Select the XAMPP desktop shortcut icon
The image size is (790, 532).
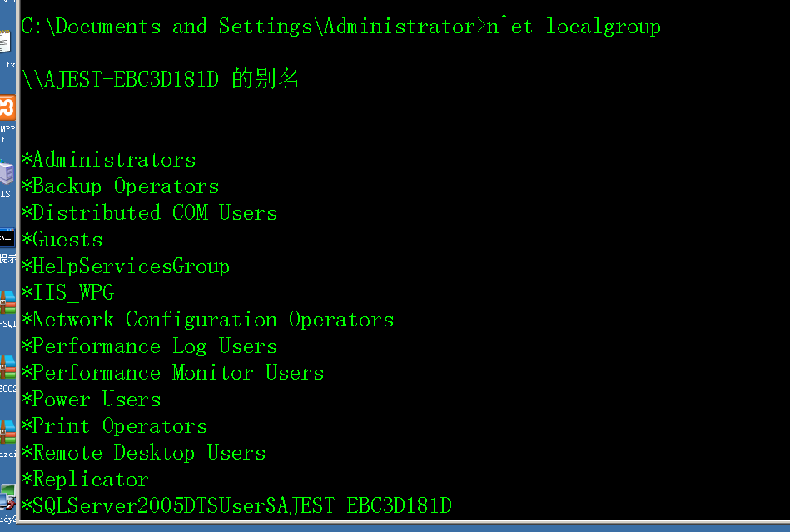point(7,107)
